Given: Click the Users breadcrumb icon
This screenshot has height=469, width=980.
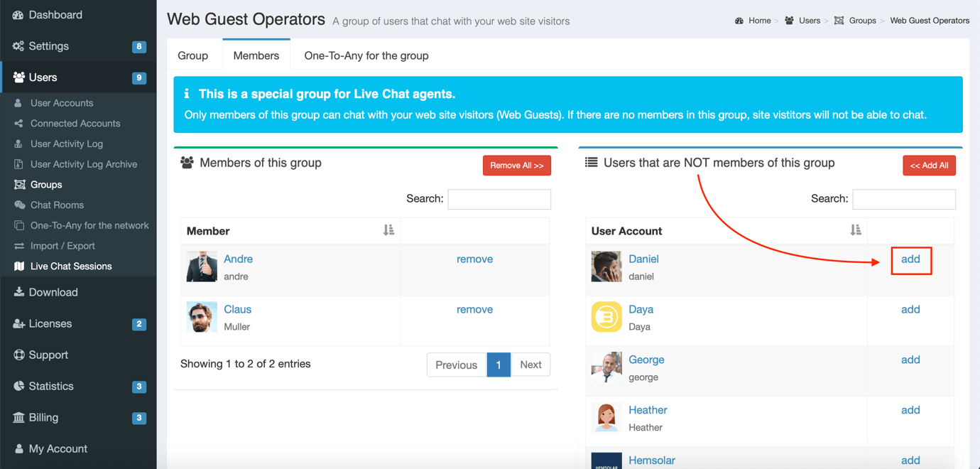Looking at the screenshot, I should 789,21.
